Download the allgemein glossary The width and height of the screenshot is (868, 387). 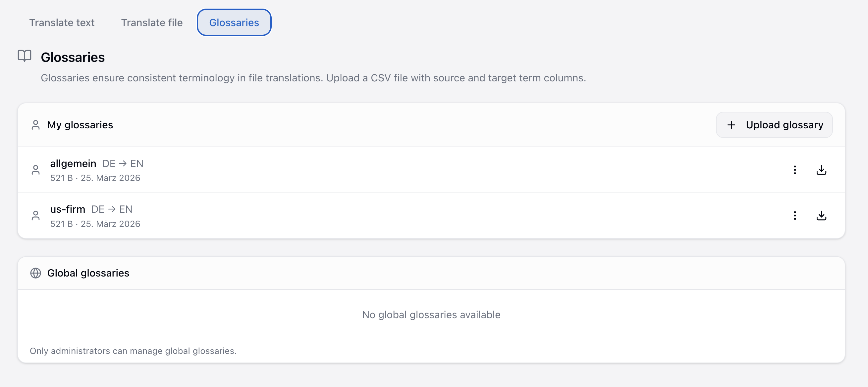pyautogui.click(x=821, y=170)
